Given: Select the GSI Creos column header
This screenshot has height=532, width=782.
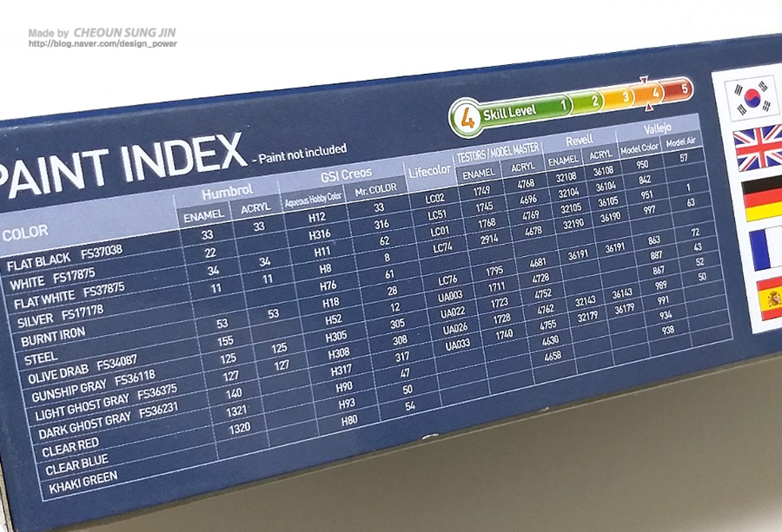Looking at the screenshot, I should point(346,174).
